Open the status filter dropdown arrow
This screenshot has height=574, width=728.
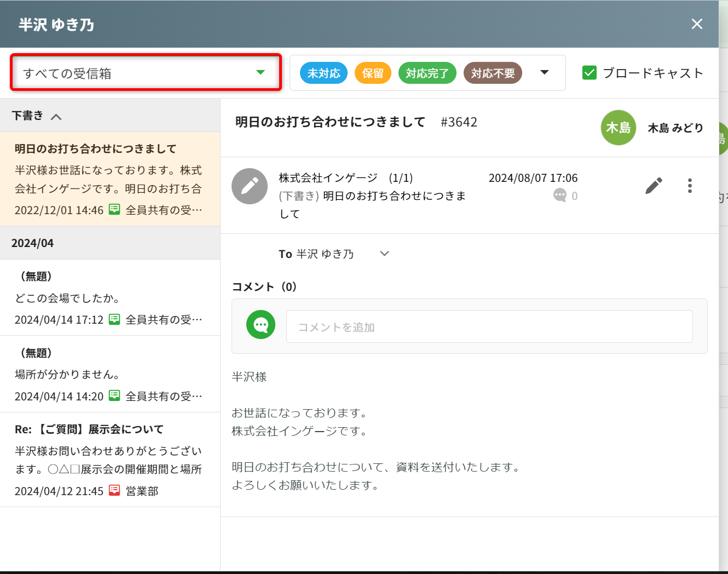[544, 72]
